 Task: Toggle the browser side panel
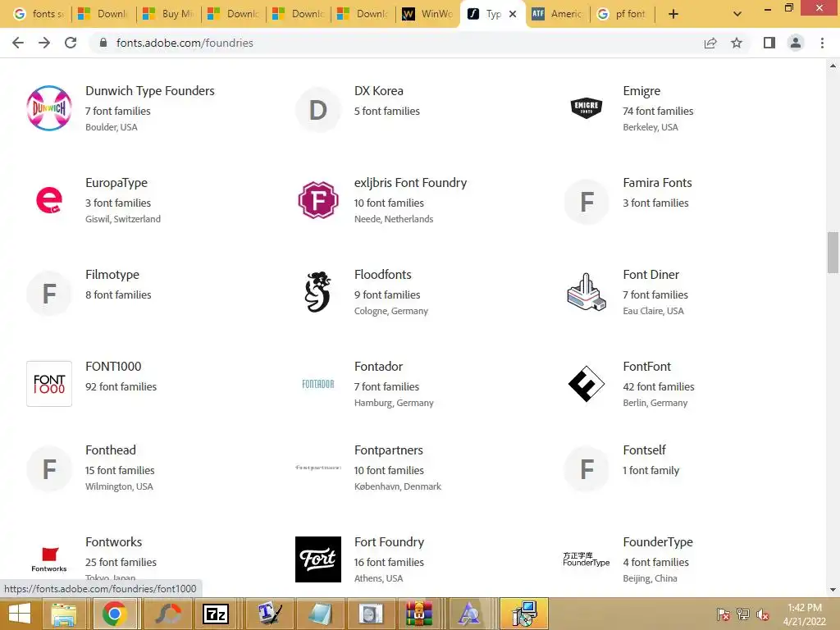pyautogui.click(x=769, y=43)
